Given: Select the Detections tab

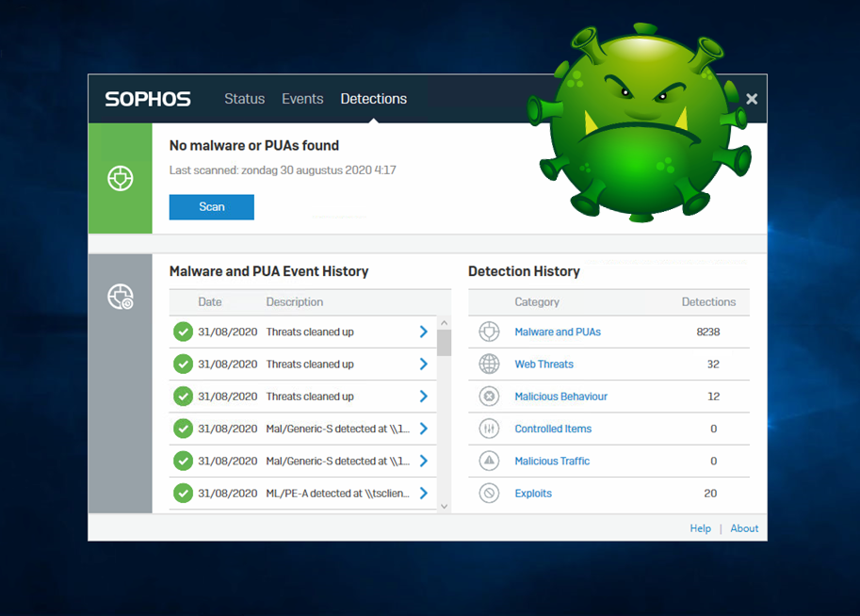Looking at the screenshot, I should (x=373, y=99).
